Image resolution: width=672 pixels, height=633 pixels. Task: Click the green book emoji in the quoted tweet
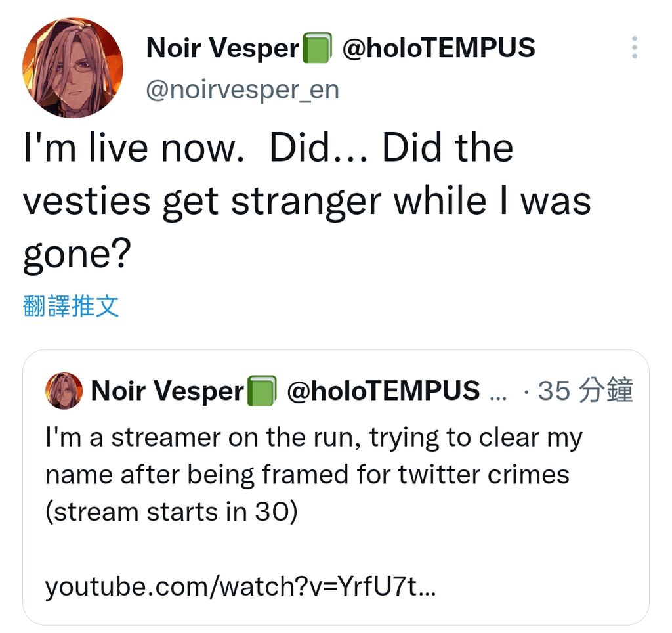261,392
